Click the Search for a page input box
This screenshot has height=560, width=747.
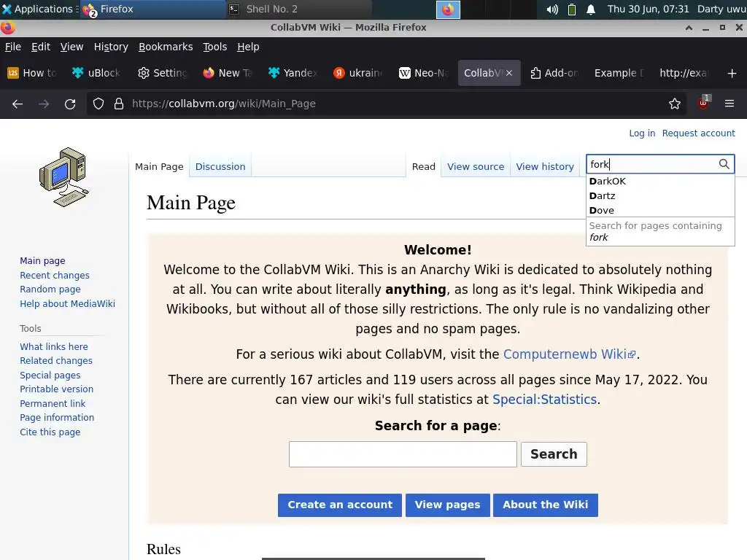(403, 454)
